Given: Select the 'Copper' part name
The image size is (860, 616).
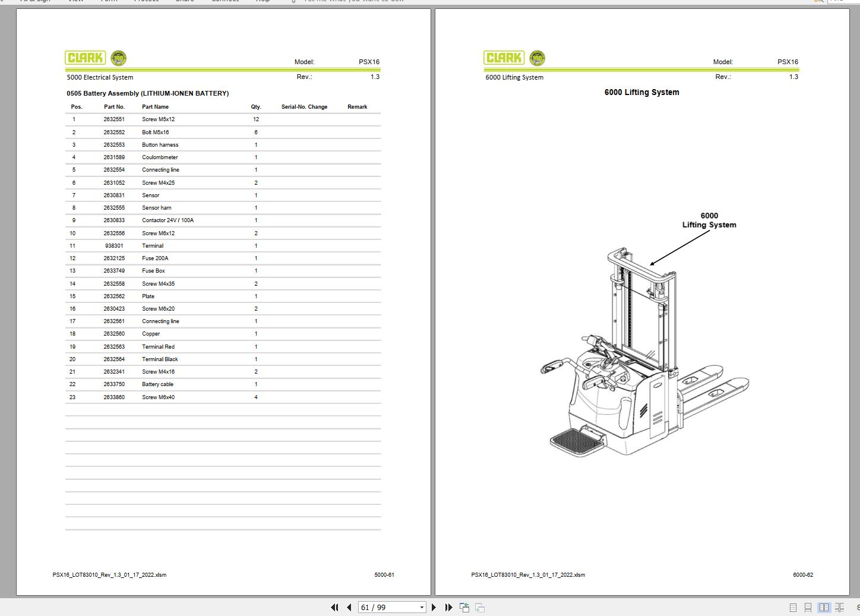Looking at the screenshot, I should [x=151, y=334].
